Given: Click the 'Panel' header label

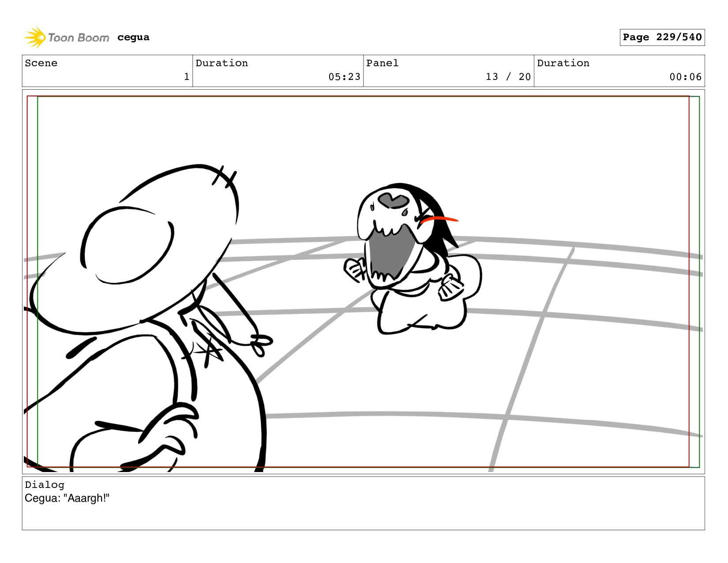Looking at the screenshot, I should 383,63.
